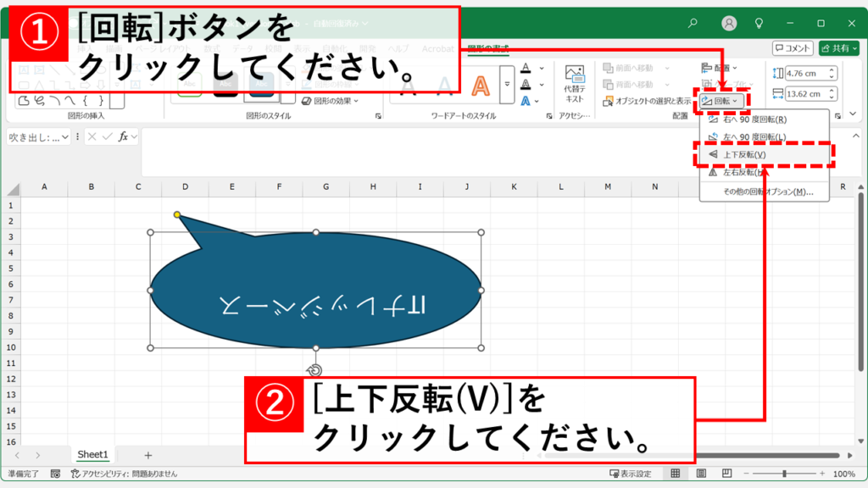Click 表示設定 display settings
This screenshot has height=488, width=868.
(x=631, y=474)
